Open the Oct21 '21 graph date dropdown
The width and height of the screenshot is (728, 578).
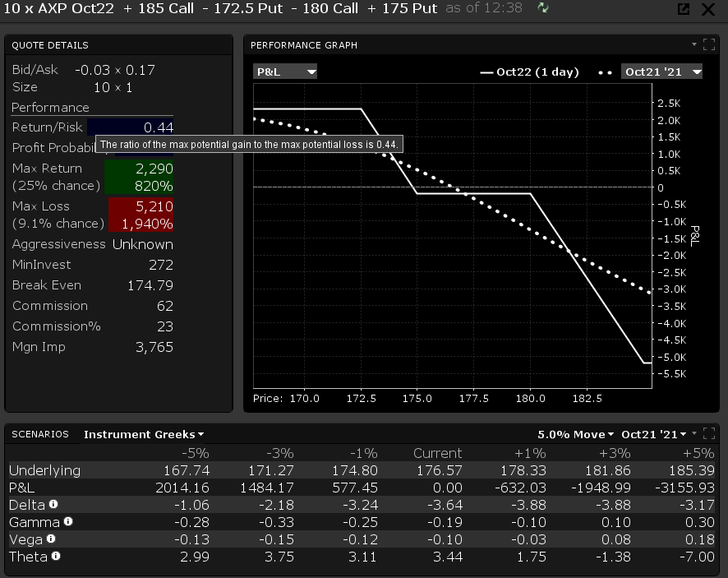pos(661,72)
